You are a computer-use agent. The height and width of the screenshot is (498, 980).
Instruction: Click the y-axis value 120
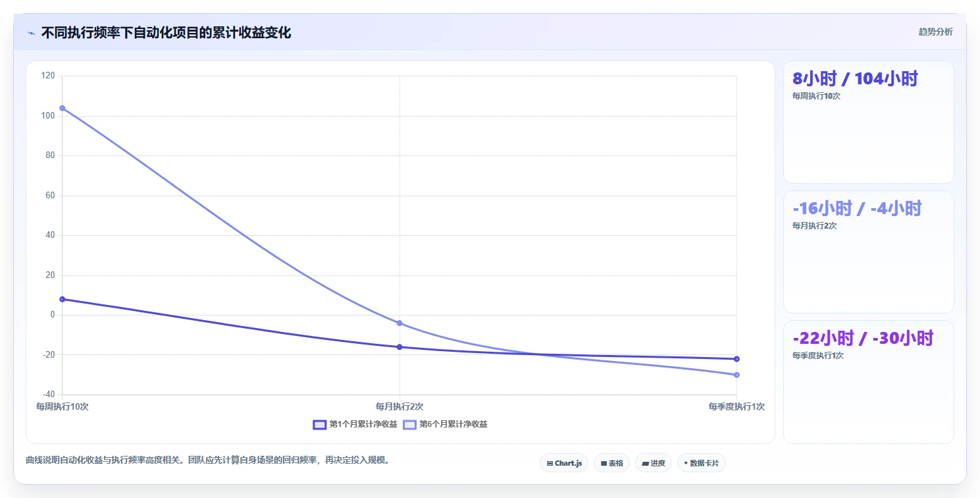(x=48, y=76)
